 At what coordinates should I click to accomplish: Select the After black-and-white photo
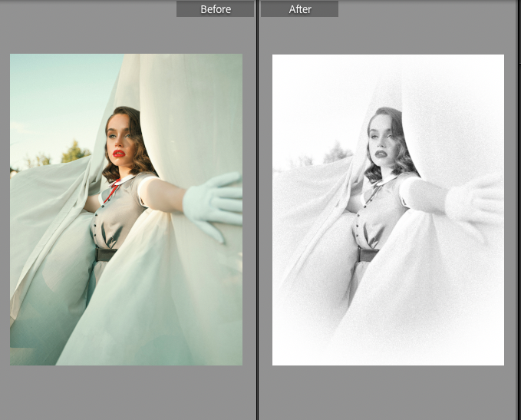click(388, 209)
